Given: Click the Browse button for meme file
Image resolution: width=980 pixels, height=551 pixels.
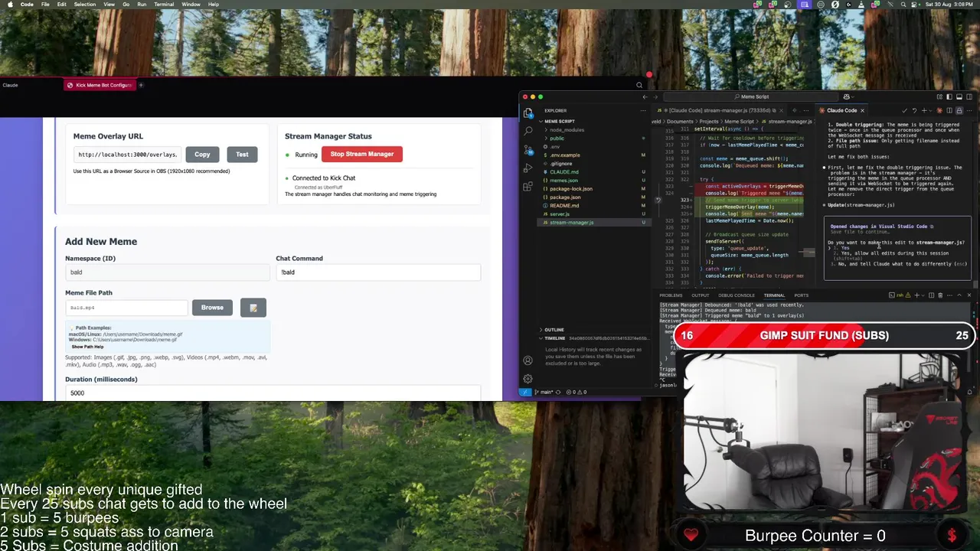Looking at the screenshot, I should point(212,308).
